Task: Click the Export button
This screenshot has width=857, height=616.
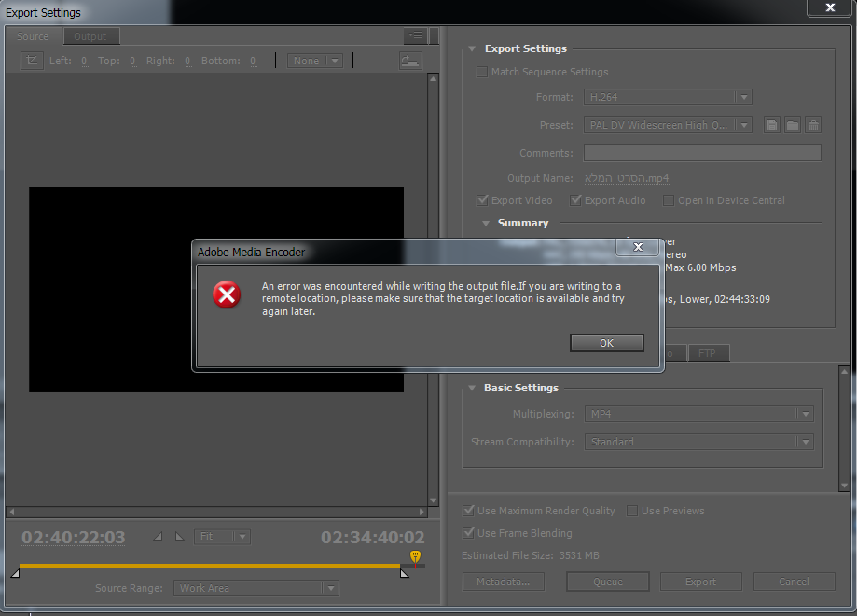Action: point(700,582)
